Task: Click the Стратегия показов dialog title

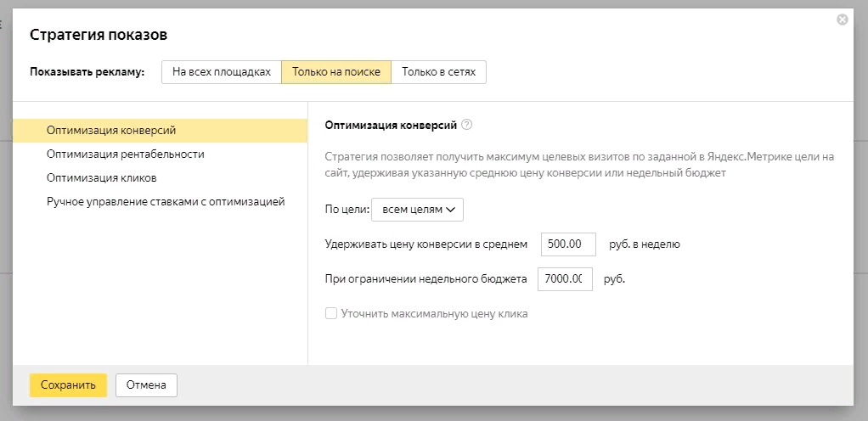Action: [99, 35]
